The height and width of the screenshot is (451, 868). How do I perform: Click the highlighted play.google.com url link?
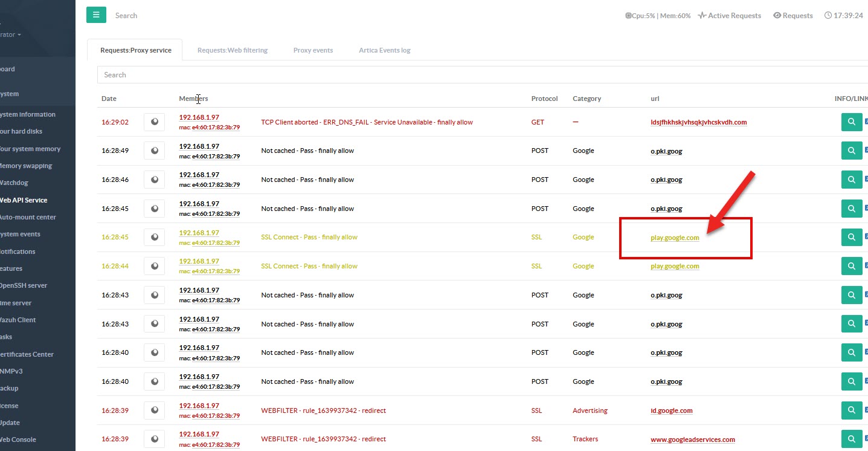[x=675, y=238]
